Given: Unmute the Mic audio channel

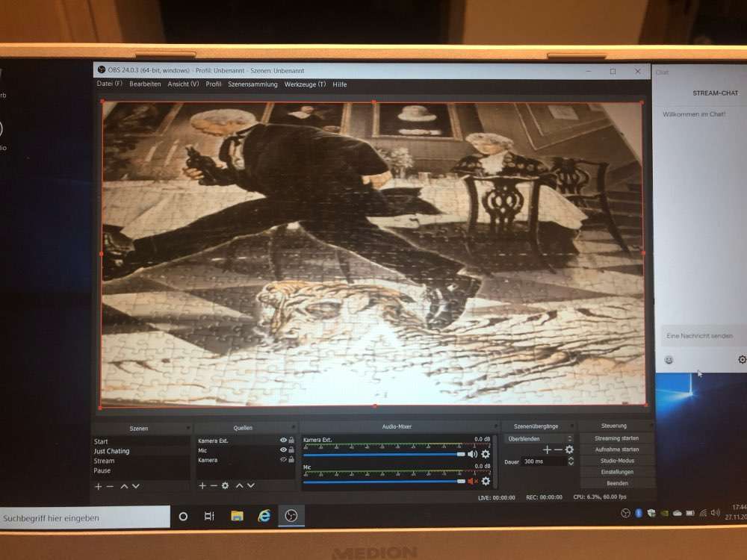Looking at the screenshot, I should click(472, 481).
